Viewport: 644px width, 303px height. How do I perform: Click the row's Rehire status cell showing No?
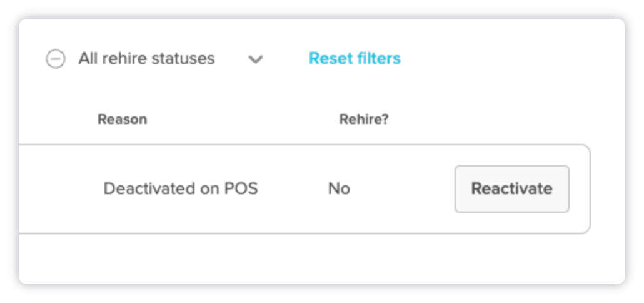(339, 188)
